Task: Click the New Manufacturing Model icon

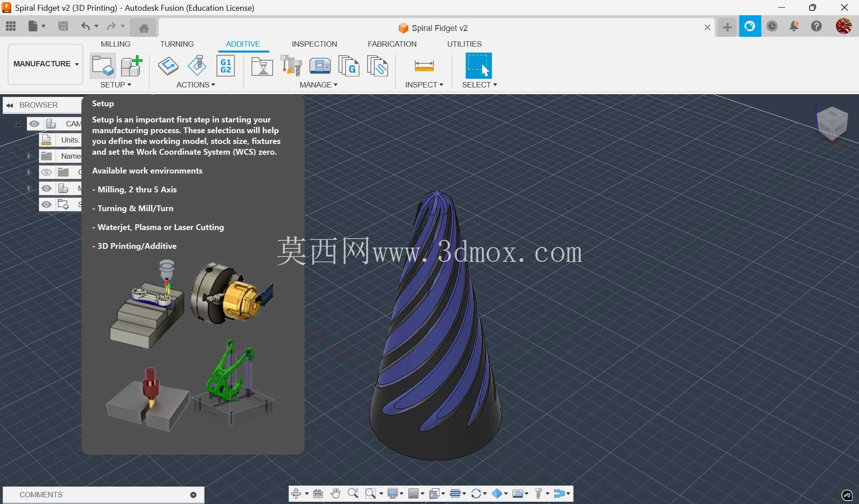Action: 131,65
